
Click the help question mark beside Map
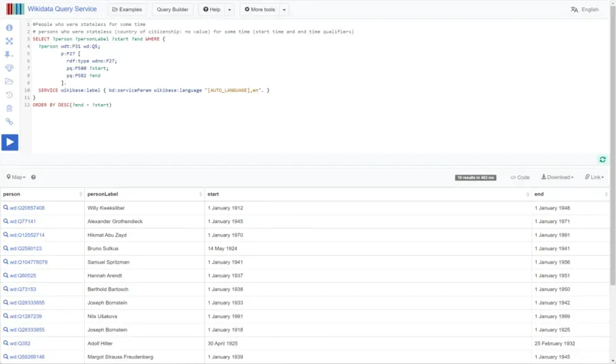pyautogui.click(x=34, y=177)
